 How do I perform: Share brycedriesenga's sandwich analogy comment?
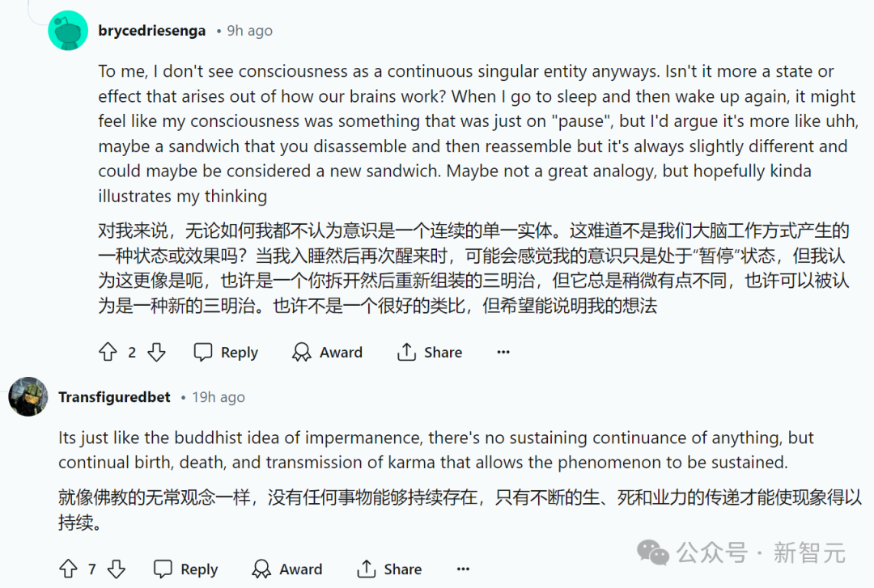(430, 353)
